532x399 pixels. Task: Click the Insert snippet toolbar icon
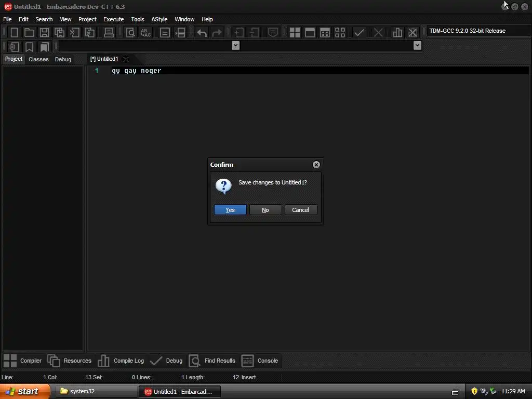14,47
